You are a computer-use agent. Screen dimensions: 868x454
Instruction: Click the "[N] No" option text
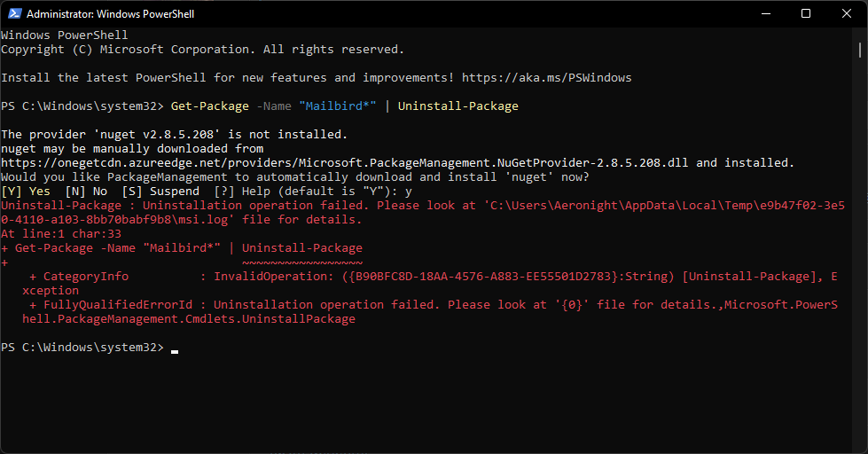[x=86, y=192]
